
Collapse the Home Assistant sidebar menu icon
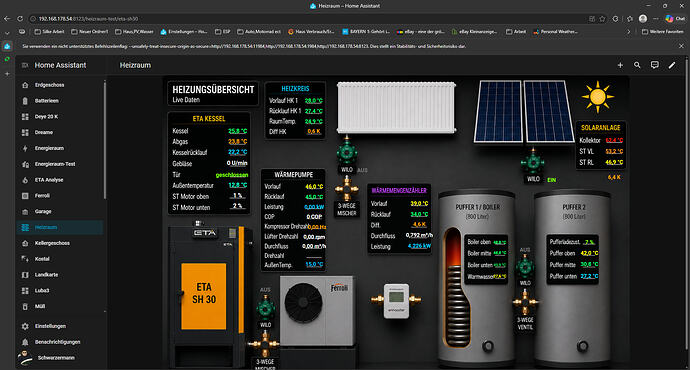[x=25, y=65]
